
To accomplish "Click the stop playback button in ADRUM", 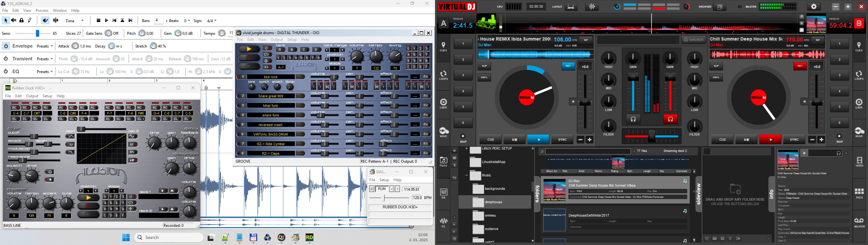I will coord(98,21).
